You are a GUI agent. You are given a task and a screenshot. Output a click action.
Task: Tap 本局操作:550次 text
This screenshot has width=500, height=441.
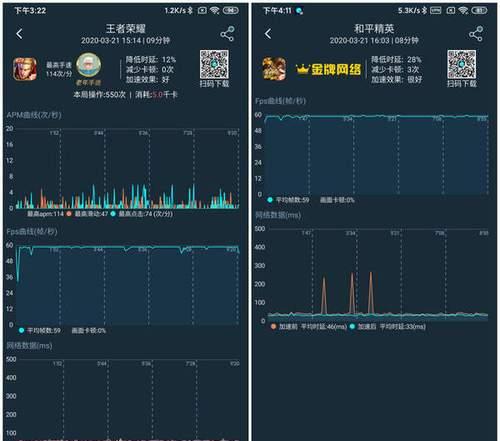click(x=99, y=95)
